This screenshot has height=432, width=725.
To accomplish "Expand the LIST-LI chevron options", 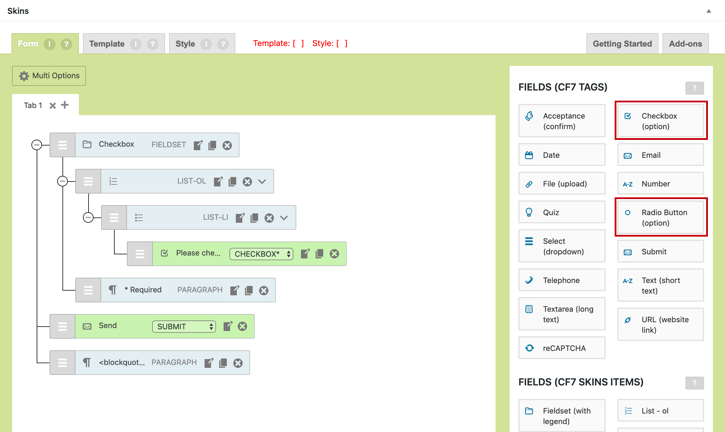I will click(284, 218).
